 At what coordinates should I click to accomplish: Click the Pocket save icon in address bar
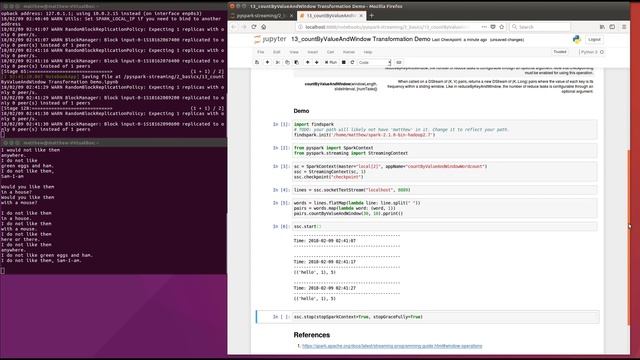point(493,27)
